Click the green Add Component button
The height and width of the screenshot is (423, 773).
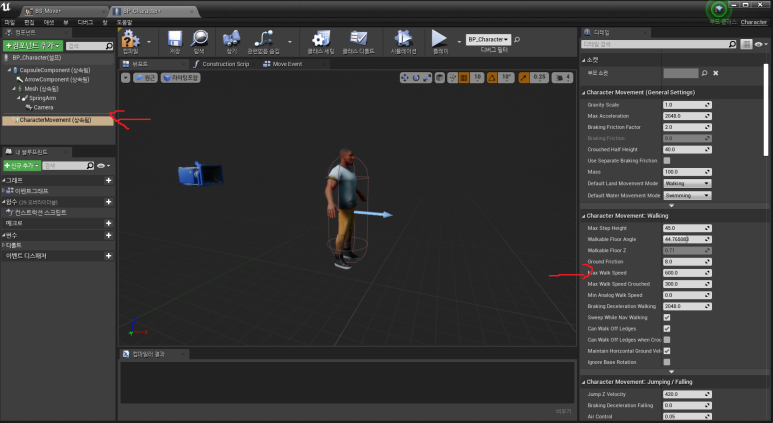click(x=33, y=45)
